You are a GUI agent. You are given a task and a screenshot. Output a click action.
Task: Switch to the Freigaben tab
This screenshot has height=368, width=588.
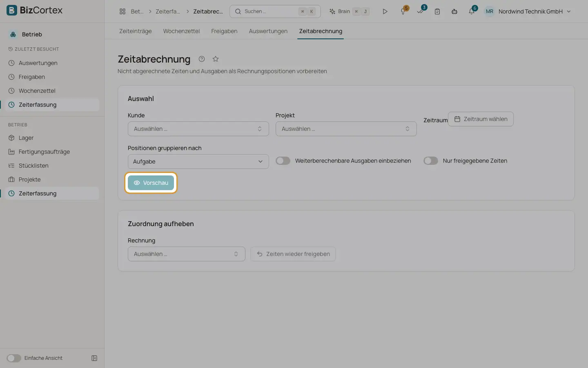(x=224, y=31)
